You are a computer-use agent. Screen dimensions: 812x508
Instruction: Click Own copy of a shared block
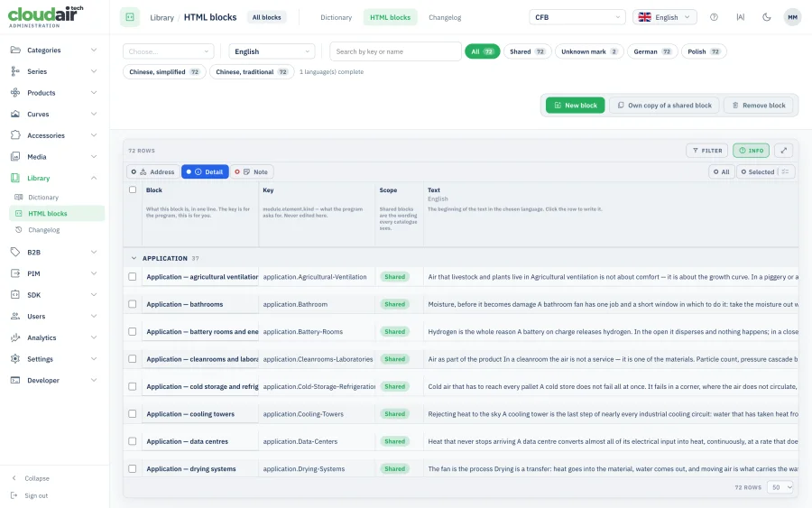(664, 106)
